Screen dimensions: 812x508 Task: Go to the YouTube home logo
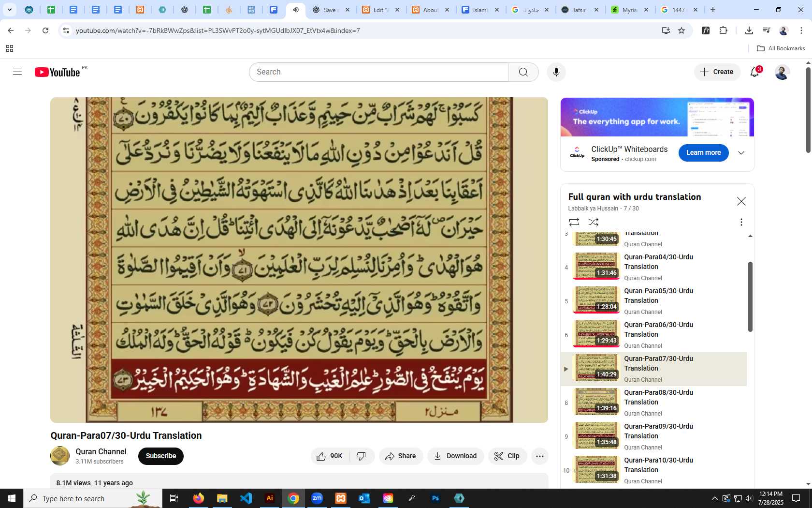point(58,72)
